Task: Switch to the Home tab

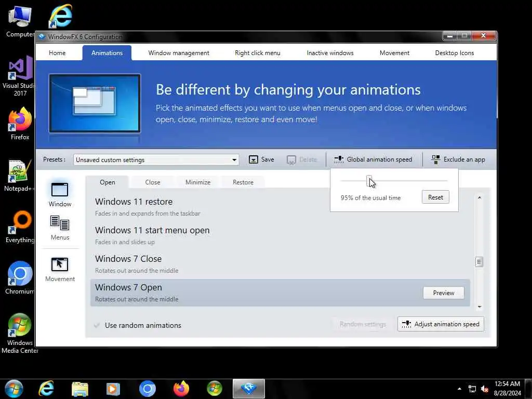Action: pyautogui.click(x=57, y=53)
